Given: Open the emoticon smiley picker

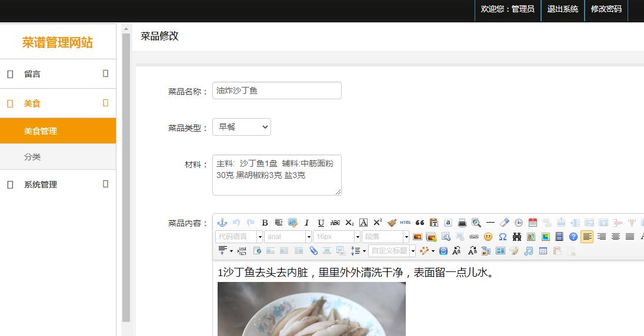Looking at the screenshot, I should click(x=488, y=237).
